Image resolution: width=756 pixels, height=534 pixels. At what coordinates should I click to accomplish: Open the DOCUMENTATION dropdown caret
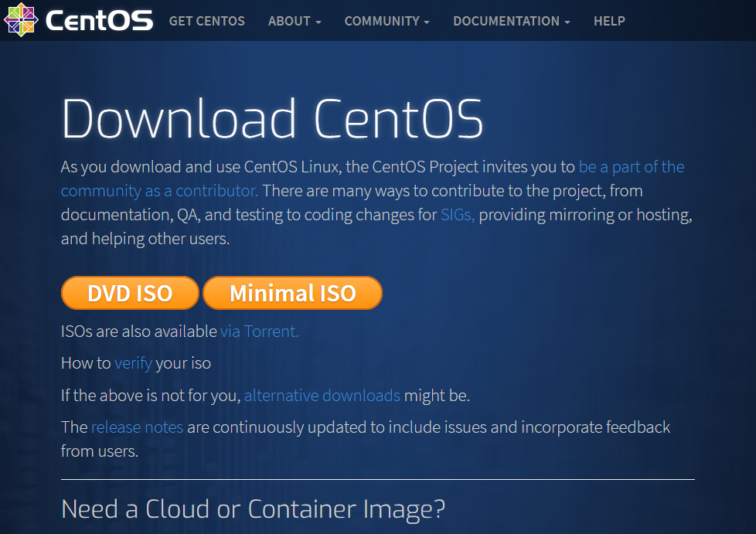pos(567,22)
